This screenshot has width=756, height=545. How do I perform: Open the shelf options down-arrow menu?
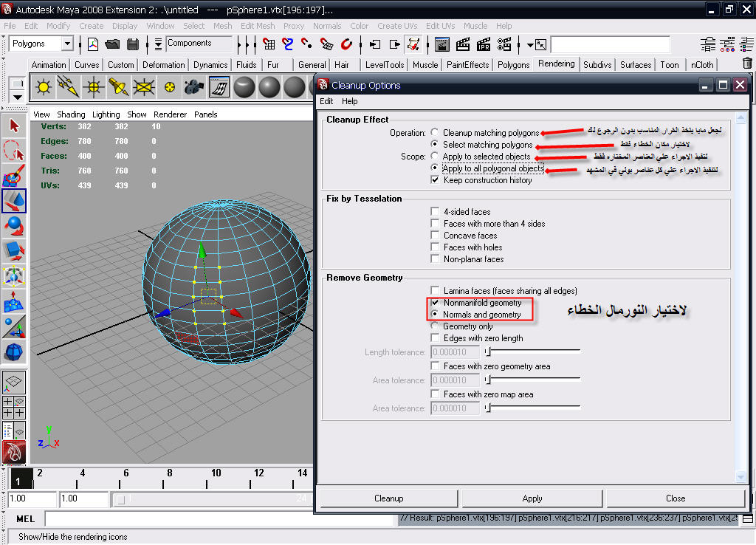tap(18, 97)
